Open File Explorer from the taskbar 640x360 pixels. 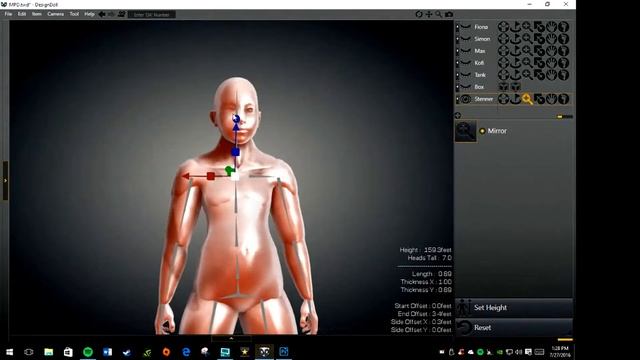[x=49, y=352]
